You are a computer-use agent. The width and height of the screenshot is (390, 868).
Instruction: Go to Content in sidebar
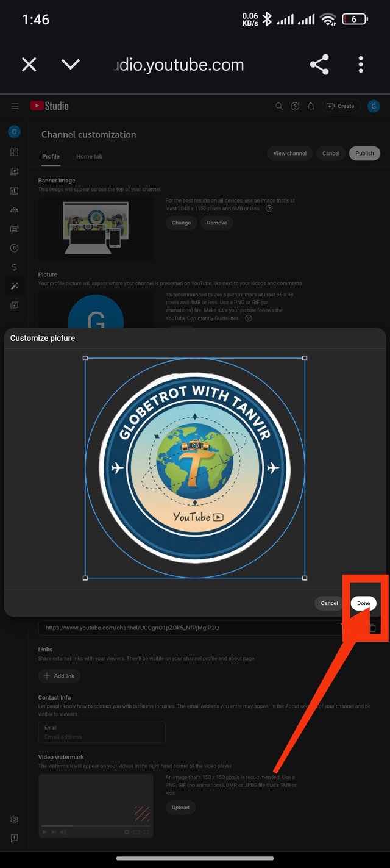tap(15, 171)
